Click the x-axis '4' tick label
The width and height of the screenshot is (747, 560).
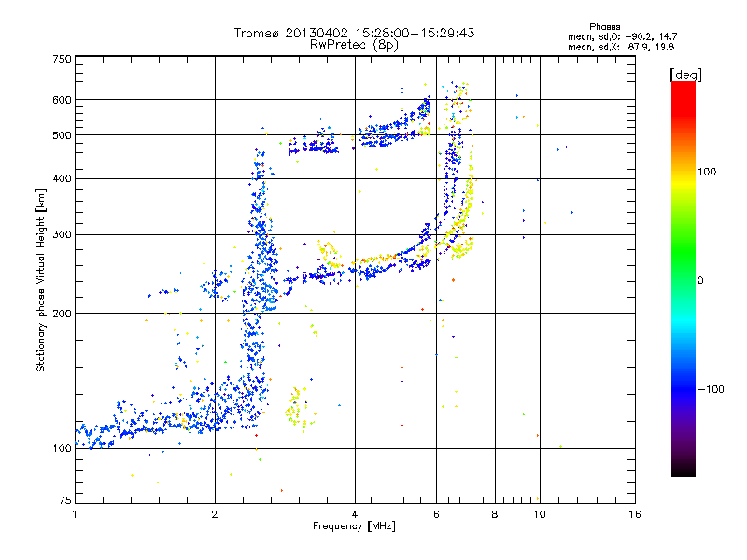pos(355,514)
